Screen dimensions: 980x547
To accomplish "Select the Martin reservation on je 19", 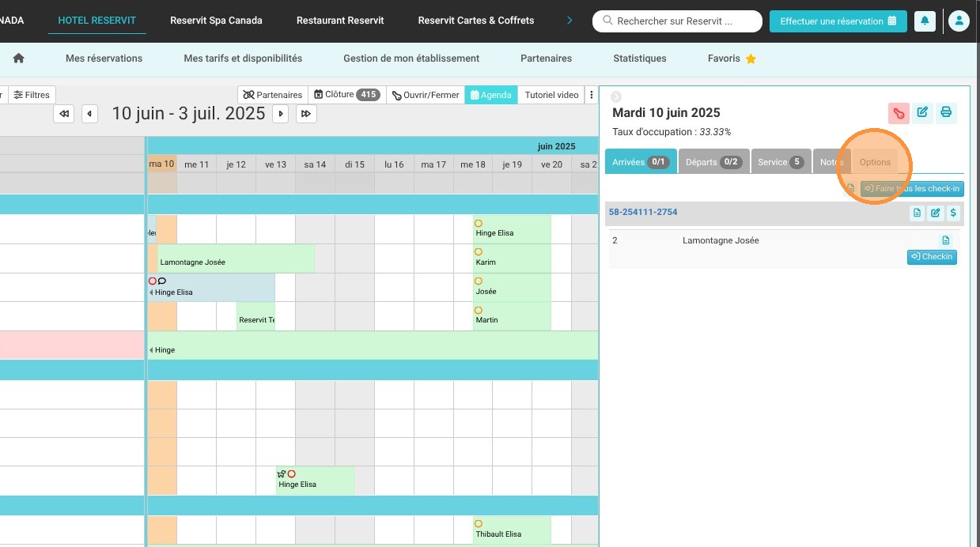I will pyautogui.click(x=512, y=316).
